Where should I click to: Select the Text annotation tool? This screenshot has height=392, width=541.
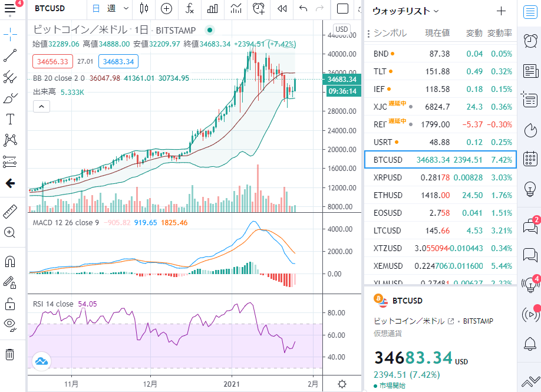click(10, 120)
